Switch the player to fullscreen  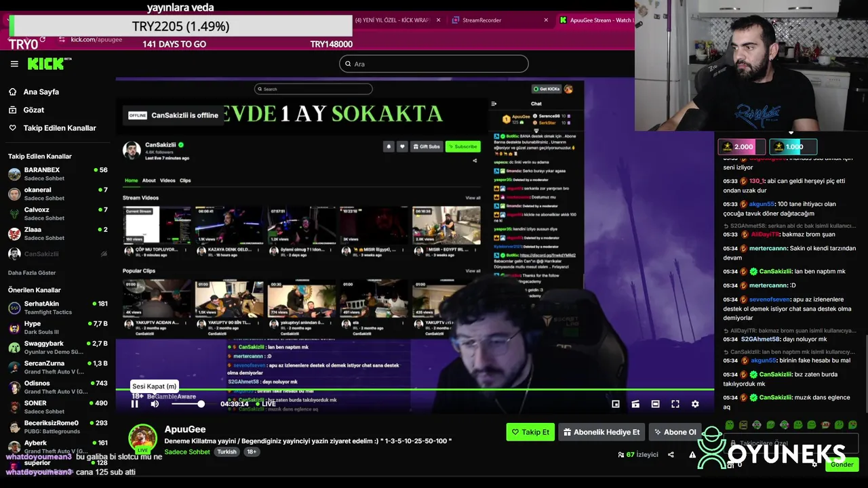675,404
